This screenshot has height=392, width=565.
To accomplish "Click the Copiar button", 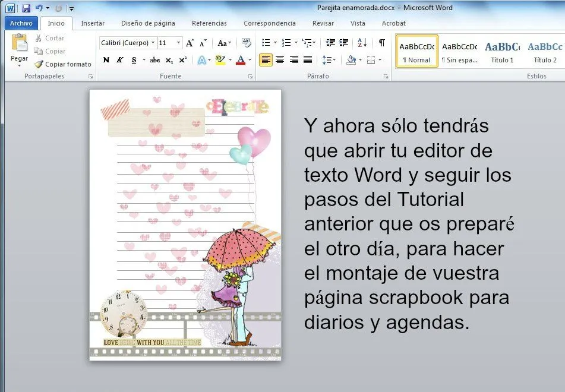I will (x=50, y=51).
